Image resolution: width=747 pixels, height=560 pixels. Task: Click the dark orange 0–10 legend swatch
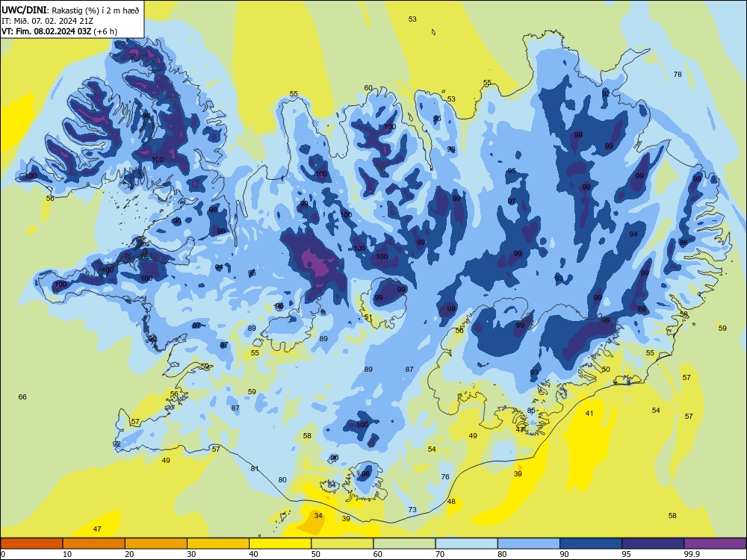(31, 544)
